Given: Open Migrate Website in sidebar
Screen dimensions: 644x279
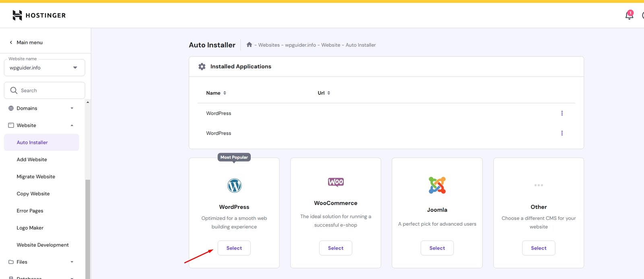Looking at the screenshot, I should (x=36, y=176).
